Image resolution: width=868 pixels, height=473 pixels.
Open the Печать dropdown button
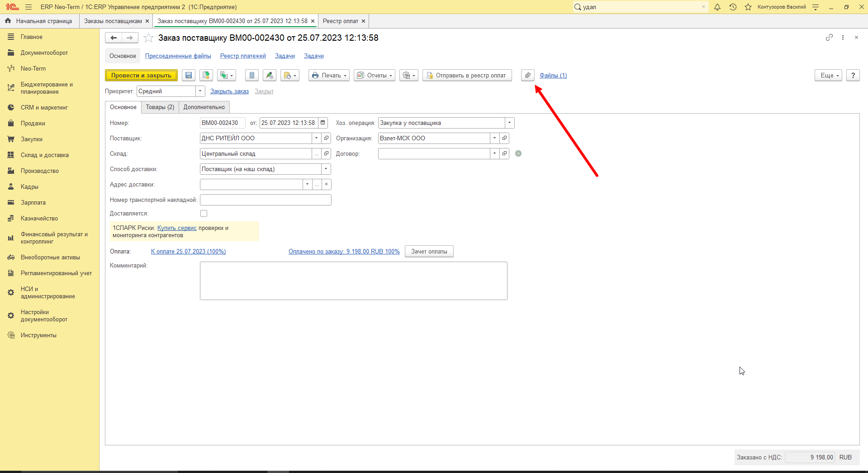tap(329, 76)
